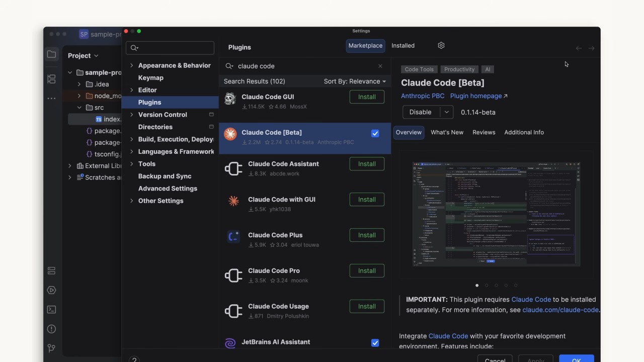Click the More tool windows ellipsis icon
The height and width of the screenshot is (362, 644).
tap(51, 99)
